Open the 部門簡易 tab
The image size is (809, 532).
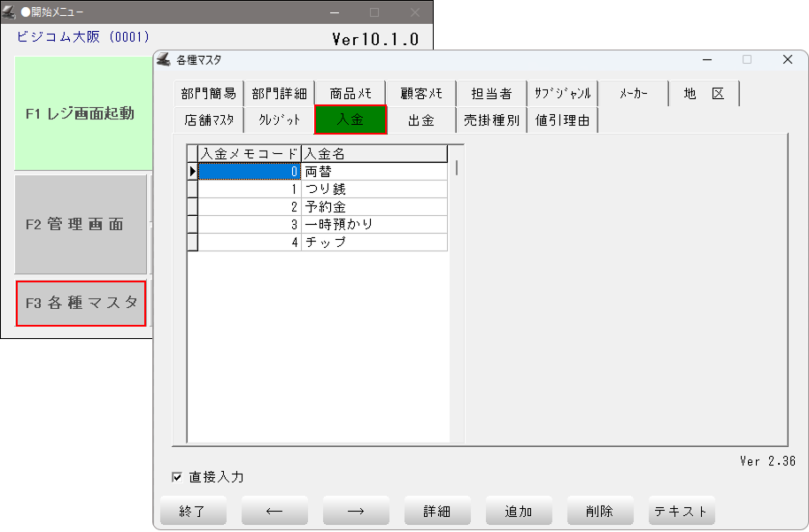pyautogui.click(x=208, y=94)
